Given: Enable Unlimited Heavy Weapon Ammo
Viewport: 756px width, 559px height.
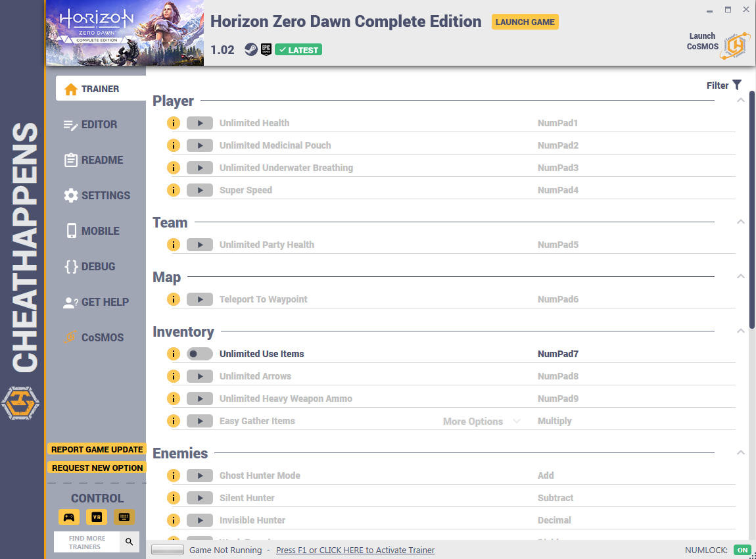Looking at the screenshot, I should [x=200, y=399].
